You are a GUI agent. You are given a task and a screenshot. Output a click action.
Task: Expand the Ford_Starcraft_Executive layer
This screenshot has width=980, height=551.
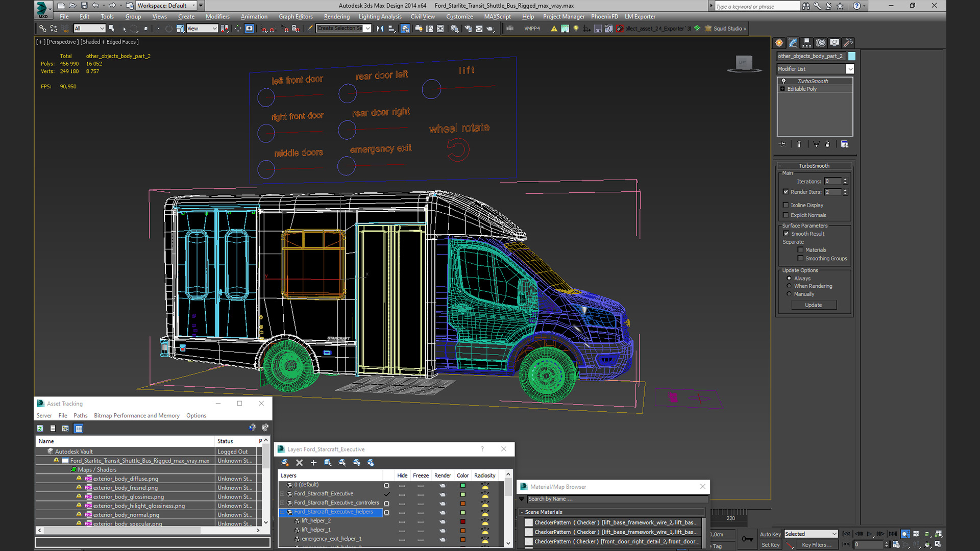click(282, 494)
